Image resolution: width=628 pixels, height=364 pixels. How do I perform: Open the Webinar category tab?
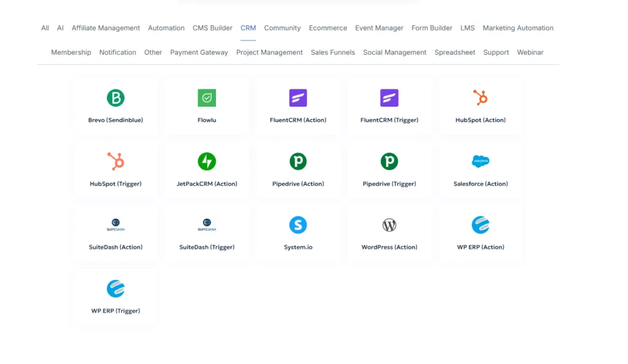530,53
